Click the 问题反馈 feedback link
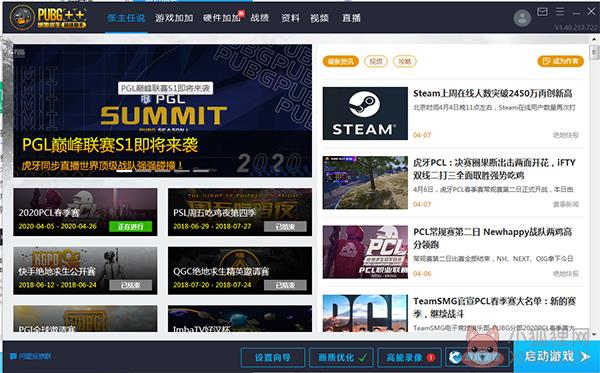The height and width of the screenshot is (373, 600). point(35,356)
